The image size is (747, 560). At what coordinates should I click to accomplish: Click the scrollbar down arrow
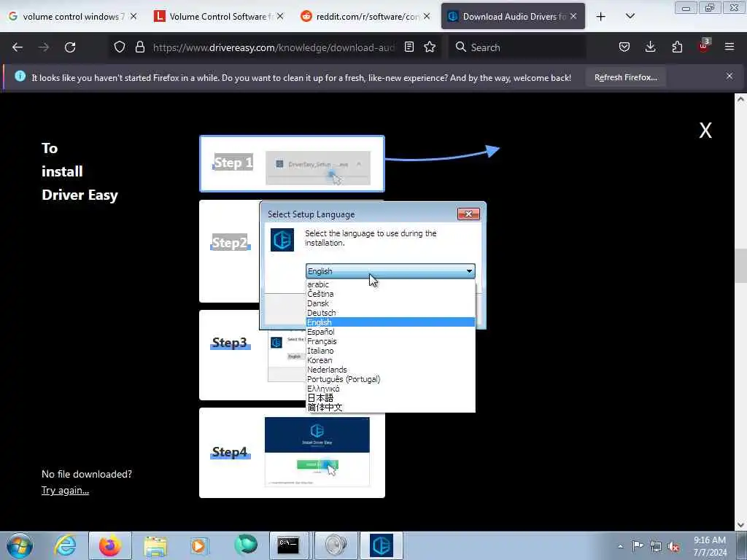(740, 525)
